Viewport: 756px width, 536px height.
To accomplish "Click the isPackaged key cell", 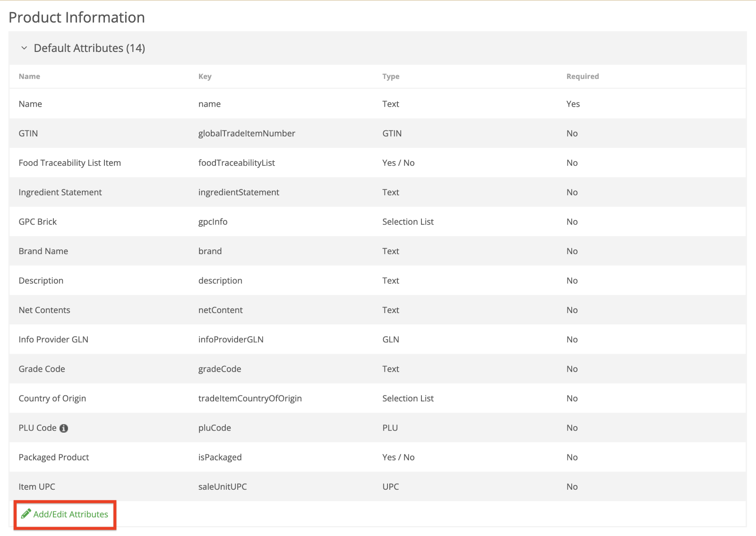I will pyautogui.click(x=220, y=458).
